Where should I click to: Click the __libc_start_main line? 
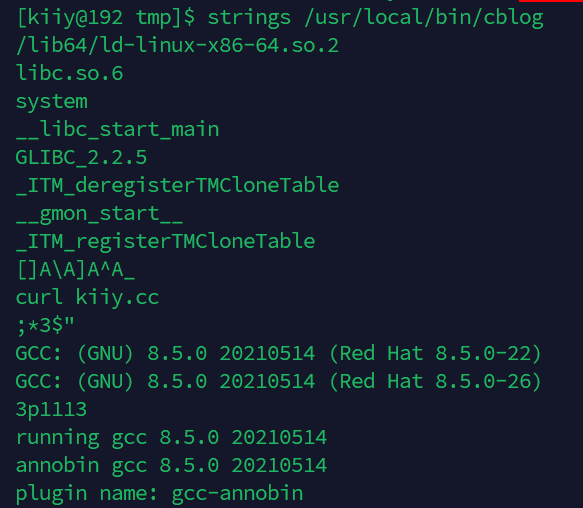(117, 129)
